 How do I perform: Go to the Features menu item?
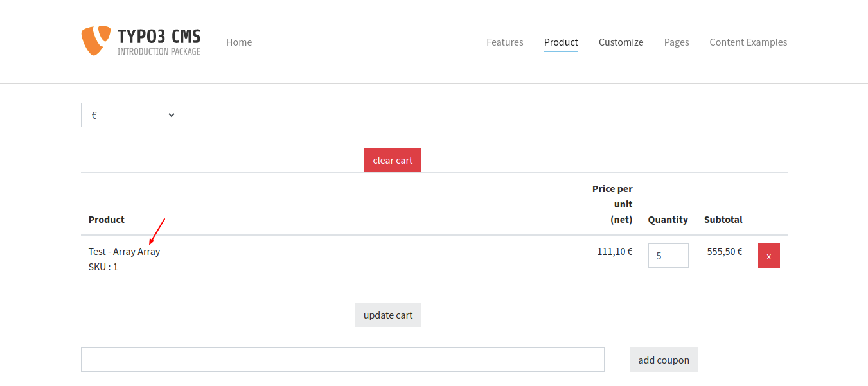(505, 42)
